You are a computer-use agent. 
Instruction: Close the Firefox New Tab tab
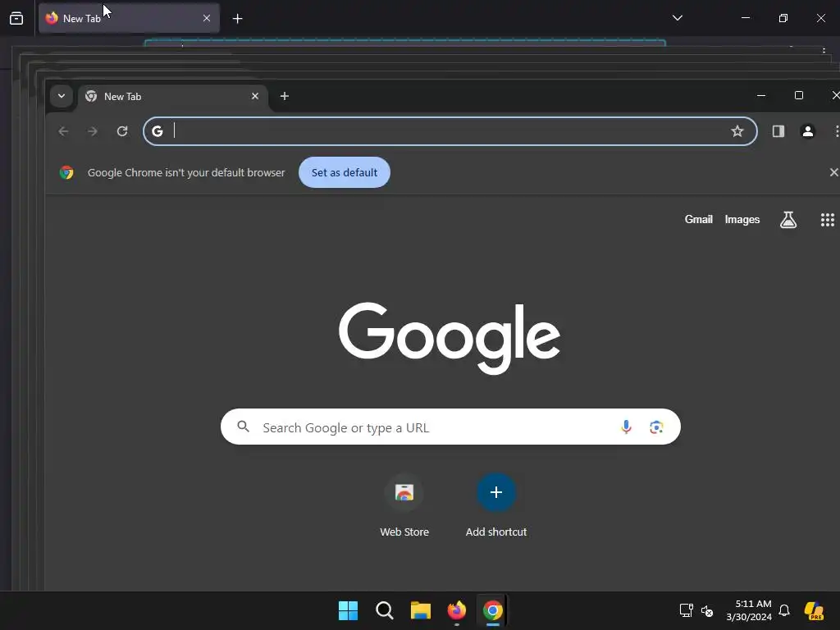coord(206,18)
